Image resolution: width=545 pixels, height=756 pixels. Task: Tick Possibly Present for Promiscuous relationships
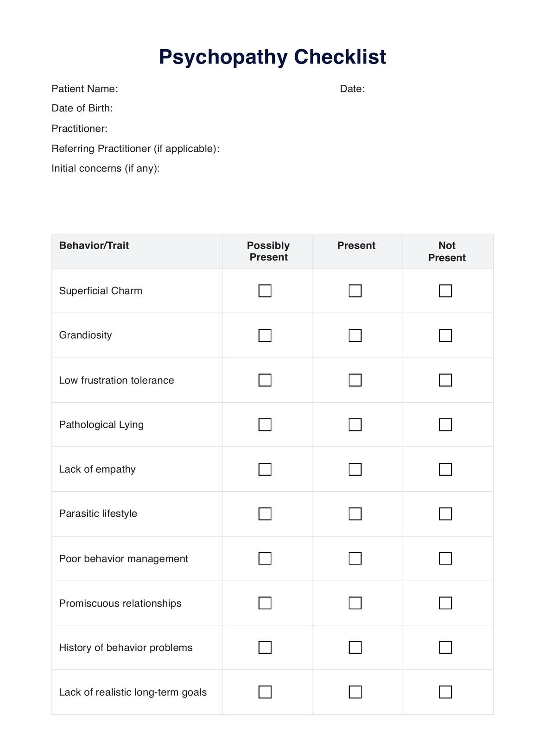click(265, 603)
